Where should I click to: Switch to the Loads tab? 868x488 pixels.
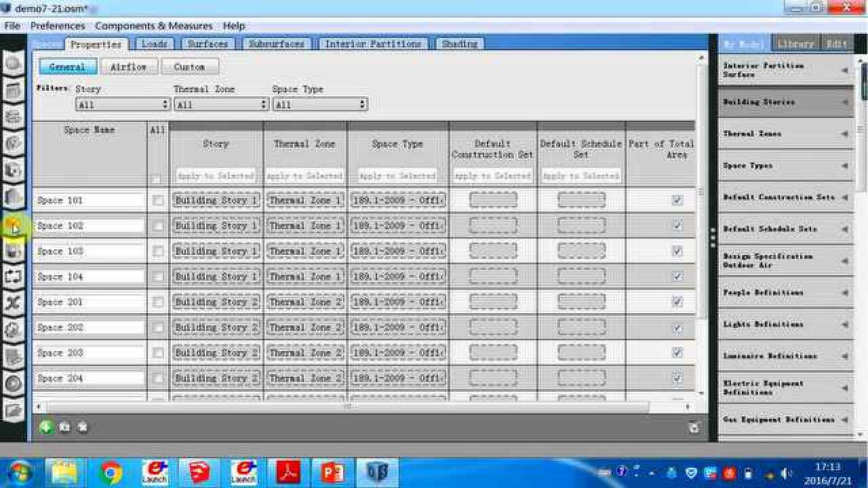[154, 43]
